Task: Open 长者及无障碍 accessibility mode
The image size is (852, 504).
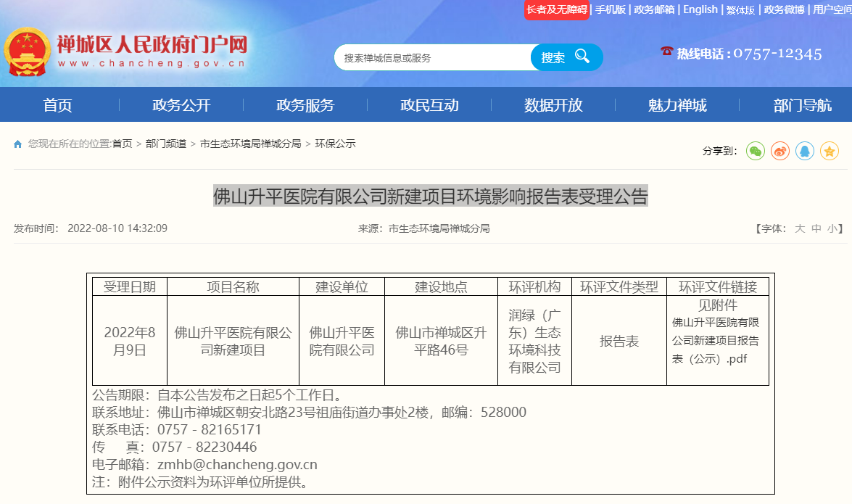Action: click(556, 9)
